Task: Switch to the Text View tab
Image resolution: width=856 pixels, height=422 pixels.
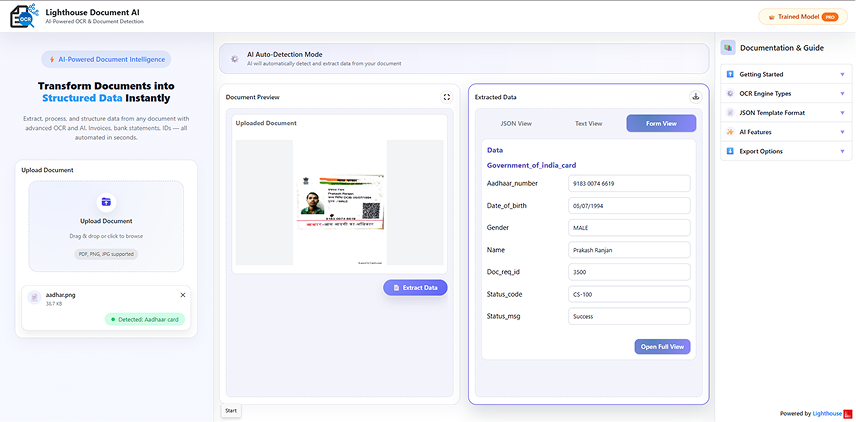Action: (588, 123)
